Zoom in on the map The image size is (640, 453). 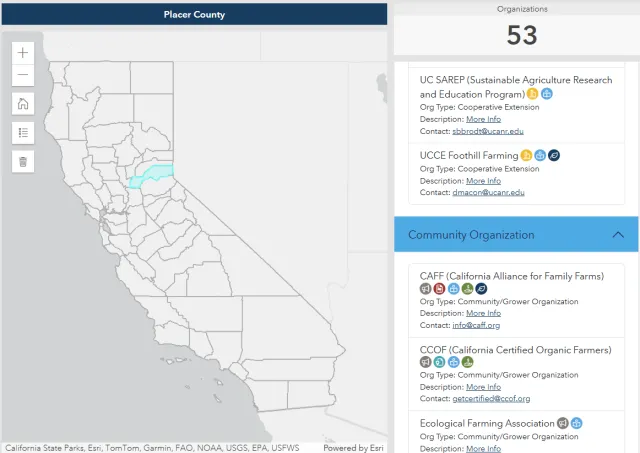[x=24, y=52]
